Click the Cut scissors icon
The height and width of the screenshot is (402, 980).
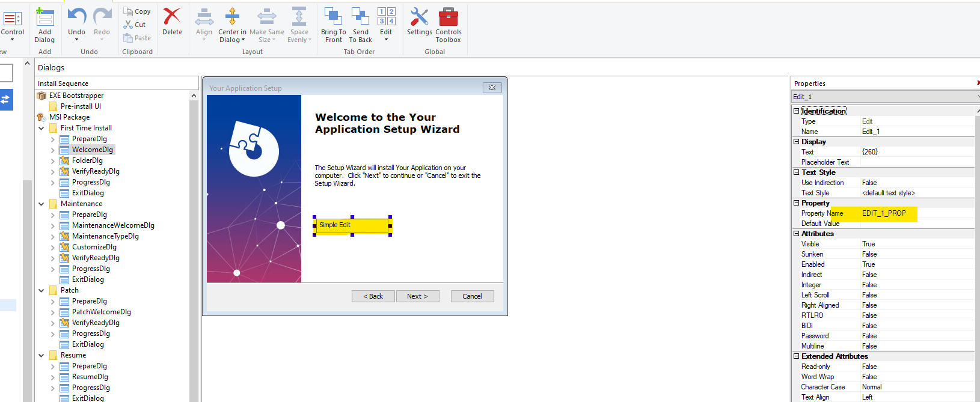pyautogui.click(x=128, y=25)
